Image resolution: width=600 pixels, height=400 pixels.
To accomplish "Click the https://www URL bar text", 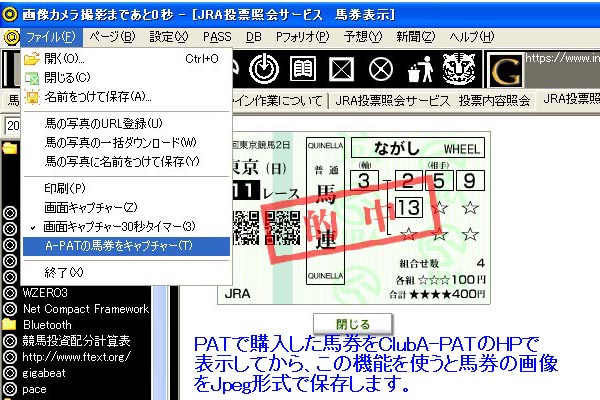I will coord(562,58).
